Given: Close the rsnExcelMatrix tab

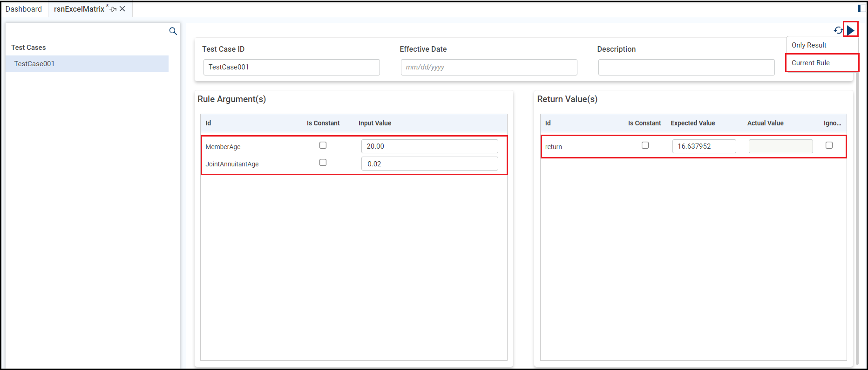Looking at the screenshot, I should [x=122, y=9].
